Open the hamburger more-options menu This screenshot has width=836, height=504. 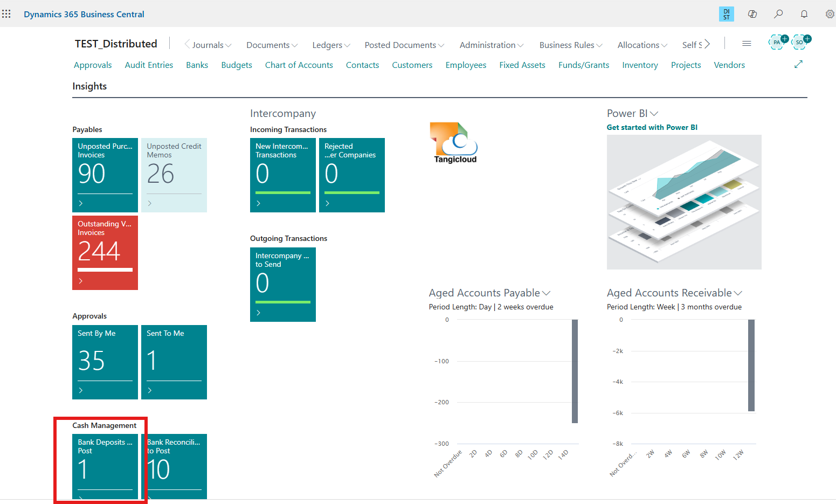747,44
